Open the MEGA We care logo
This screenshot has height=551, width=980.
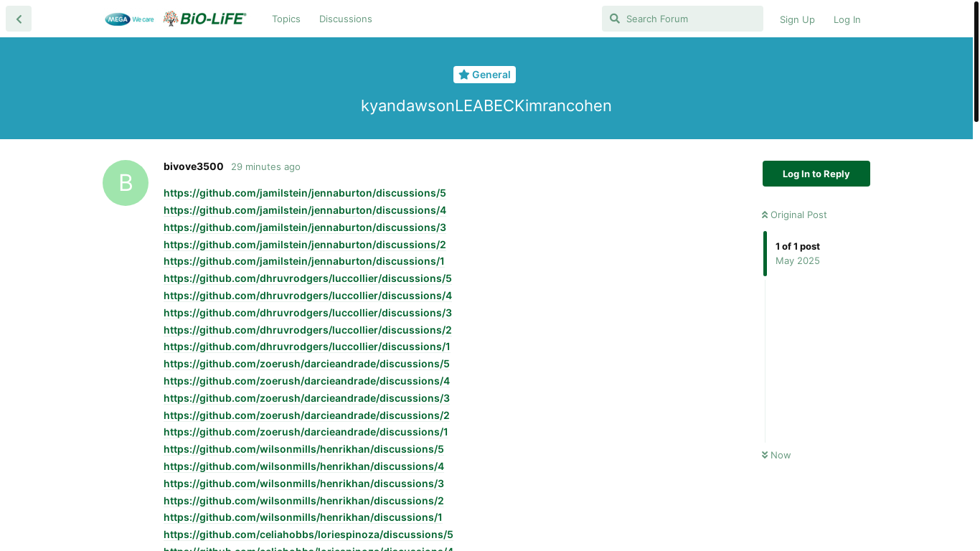coord(129,19)
